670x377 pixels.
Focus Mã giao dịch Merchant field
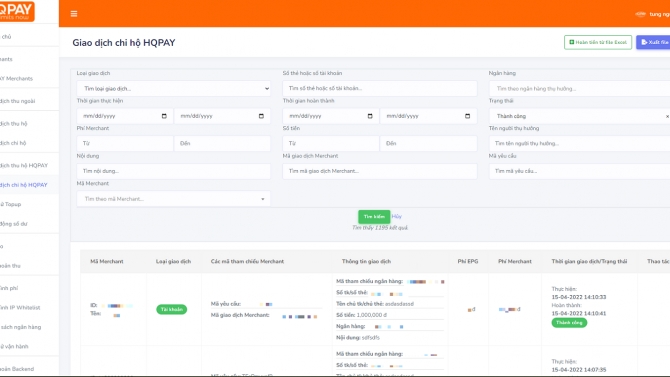click(x=379, y=171)
